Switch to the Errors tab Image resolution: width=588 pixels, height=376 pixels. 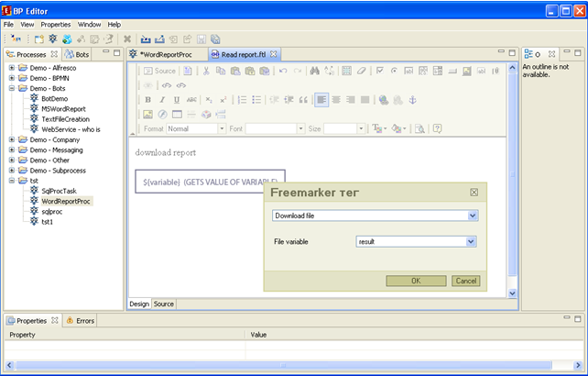tap(81, 321)
